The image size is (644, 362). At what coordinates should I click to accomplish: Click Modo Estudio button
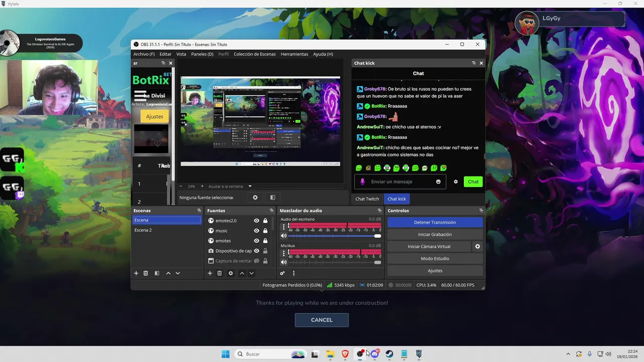click(x=435, y=258)
